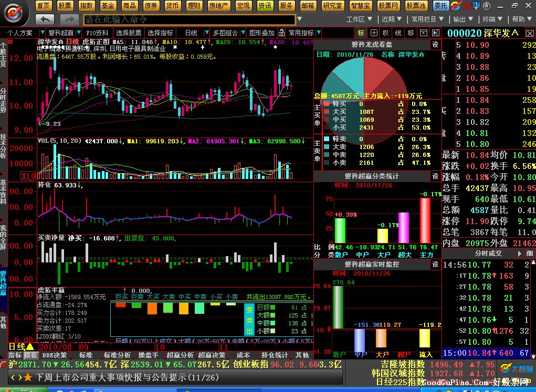Open the 近期 menu
Image resolution: width=536 pixels, height=392 pixels.
coord(392,19)
